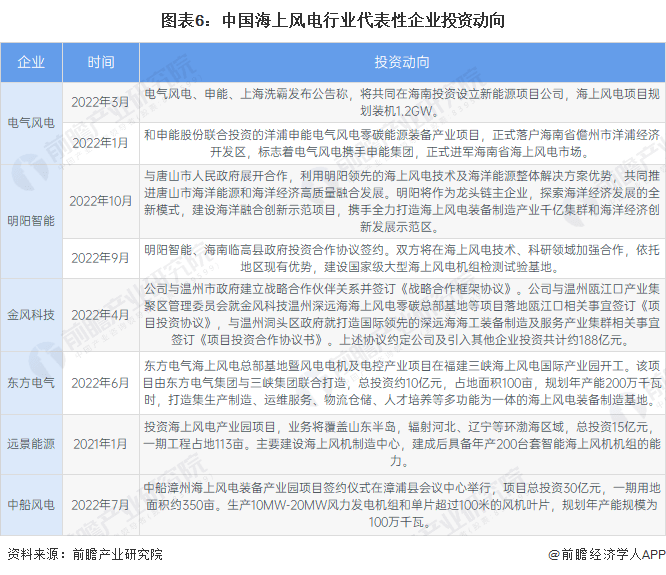Select the 时间 column header
The image size is (666, 575).
(100, 62)
